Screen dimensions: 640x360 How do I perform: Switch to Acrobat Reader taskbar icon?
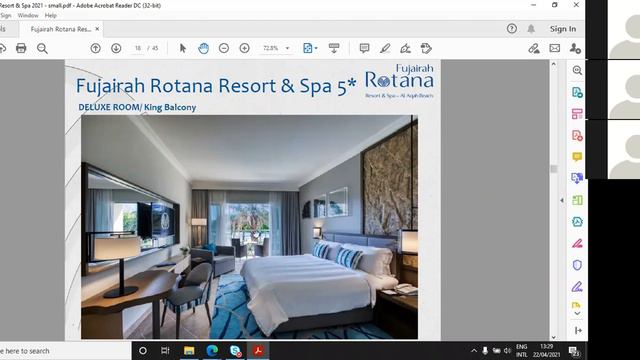pyautogui.click(x=258, y=351)
